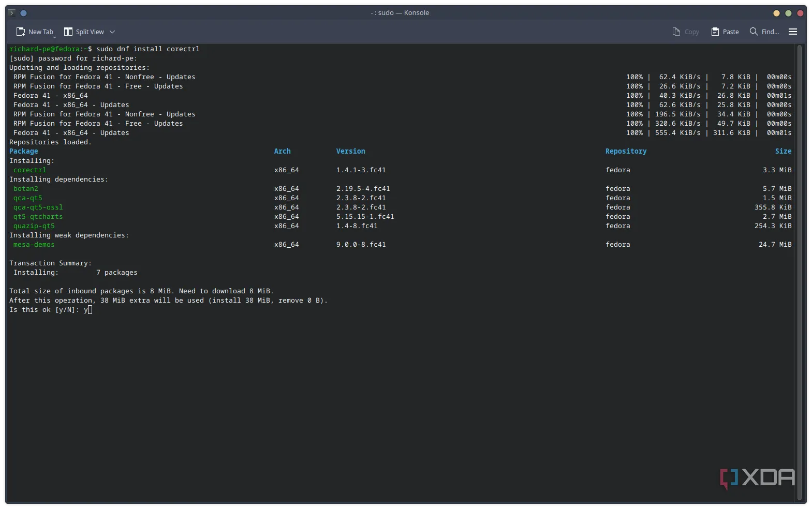
Task: Click the blue pin dot in title bar
Action: click(23, 13)
